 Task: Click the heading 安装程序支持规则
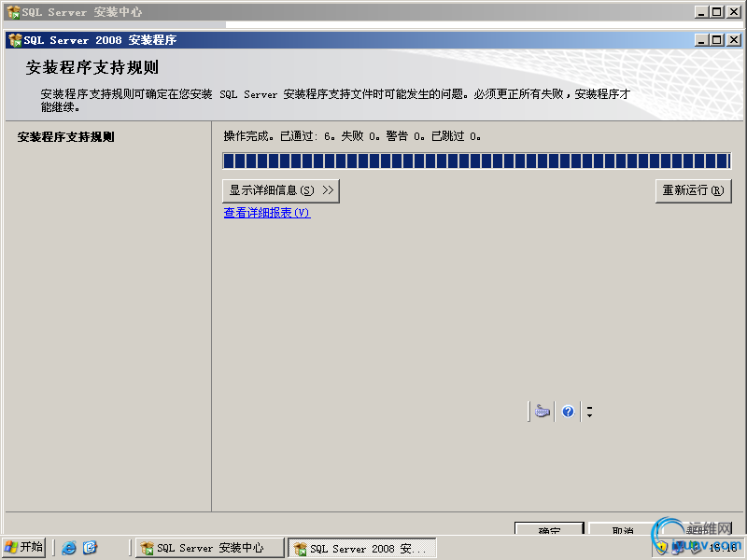pos(92,67)
